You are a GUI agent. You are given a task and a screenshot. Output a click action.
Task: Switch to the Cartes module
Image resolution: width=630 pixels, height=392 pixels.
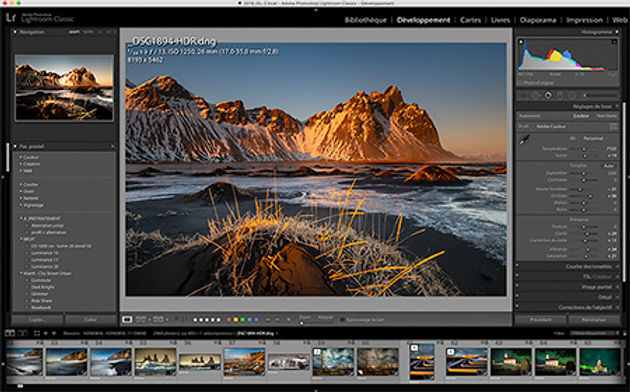point(470,20)
